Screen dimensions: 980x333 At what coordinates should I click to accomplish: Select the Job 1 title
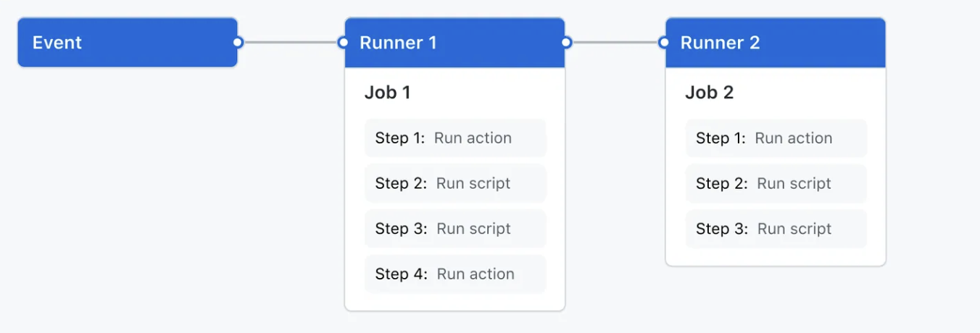point(387,93)
